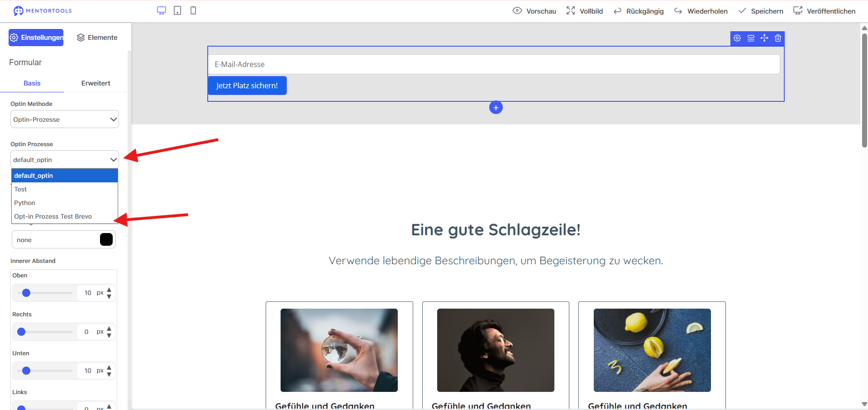868x410 pixels.
Task: Click the scrollbar down arrow
Action: coord(864,404)
